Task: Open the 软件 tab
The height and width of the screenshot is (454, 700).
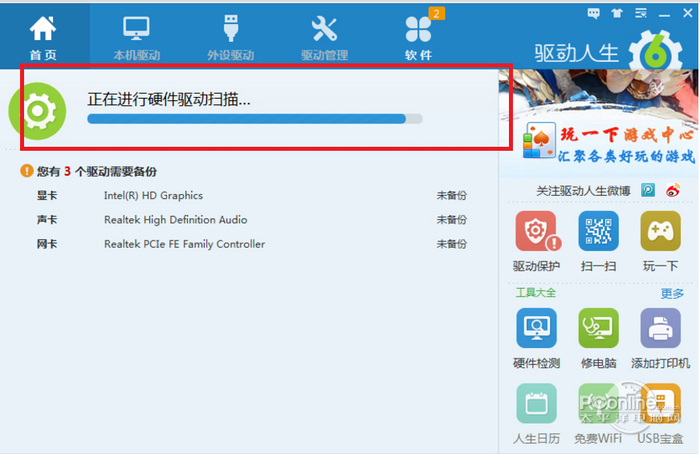Action: point(419,37)
